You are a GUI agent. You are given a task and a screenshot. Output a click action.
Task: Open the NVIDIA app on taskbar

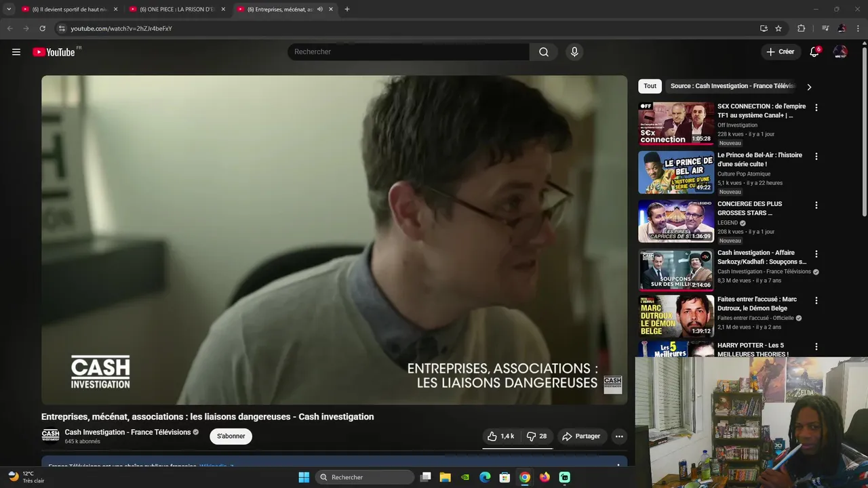465,477
